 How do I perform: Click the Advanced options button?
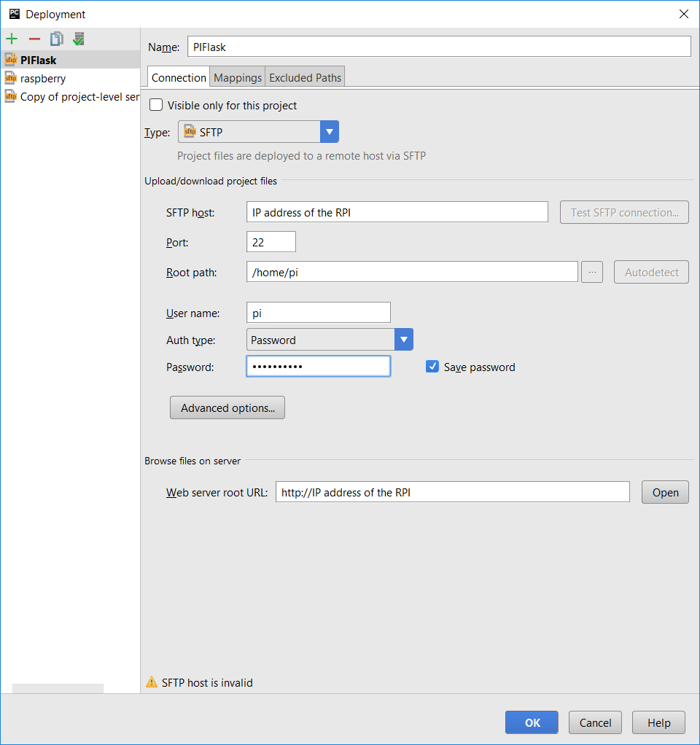point(227,407)
